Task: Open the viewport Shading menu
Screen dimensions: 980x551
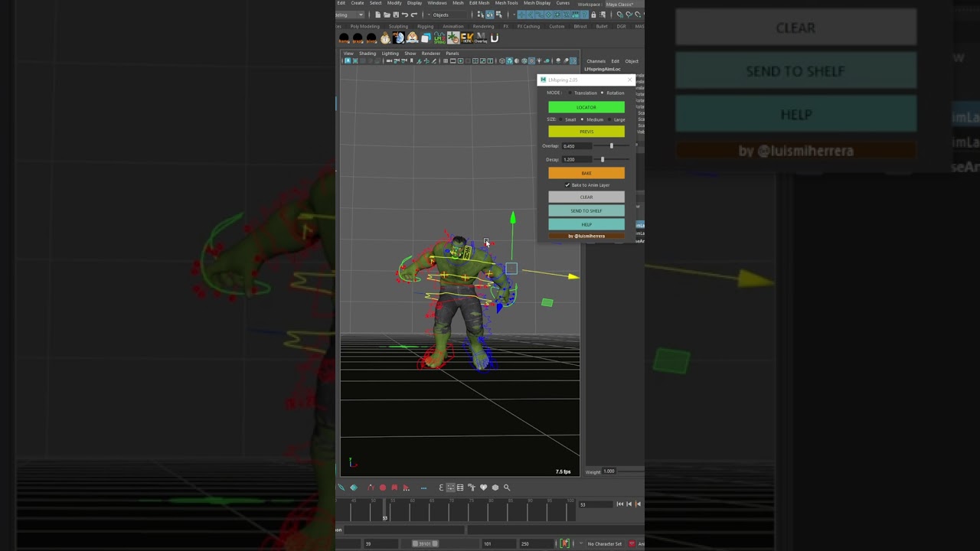Action: click(x=367, y=54)
